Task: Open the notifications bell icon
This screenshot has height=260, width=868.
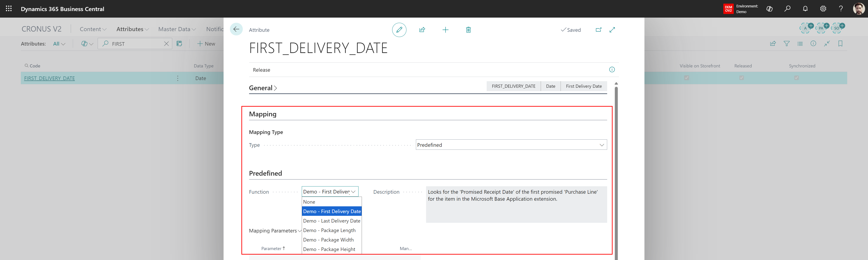Action: tap(805, 9)
